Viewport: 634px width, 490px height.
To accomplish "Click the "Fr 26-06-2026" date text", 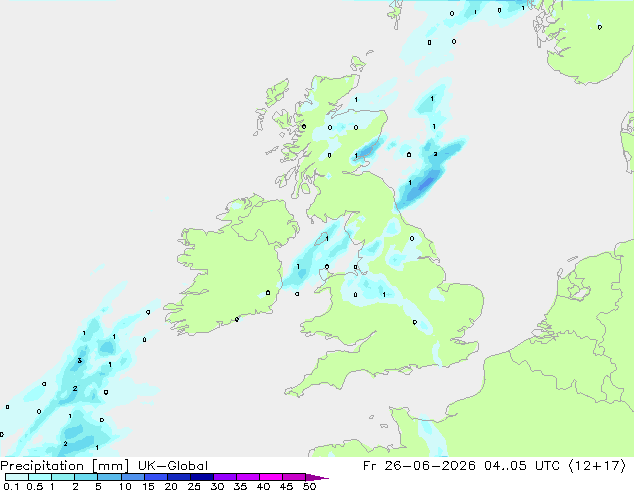I will pyautogui.click(x=419, y=466).
